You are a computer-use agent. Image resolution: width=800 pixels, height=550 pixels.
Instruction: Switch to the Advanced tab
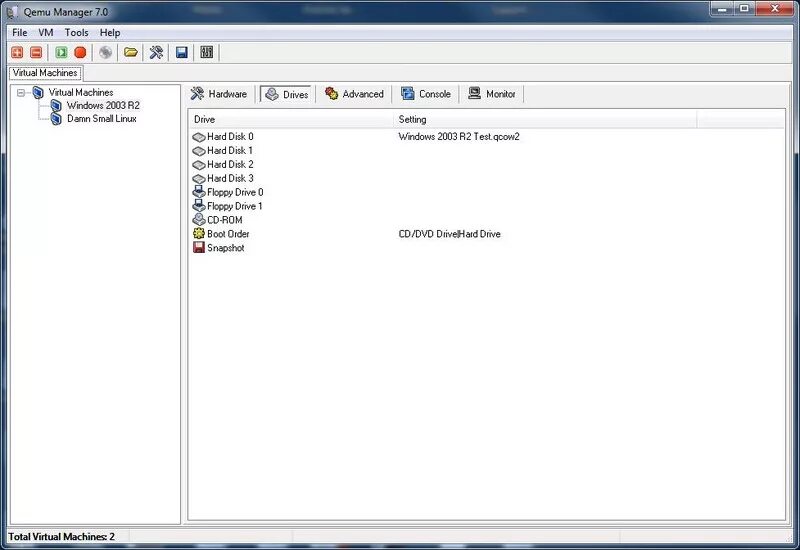pyautogui.click(x=354, y=94)
